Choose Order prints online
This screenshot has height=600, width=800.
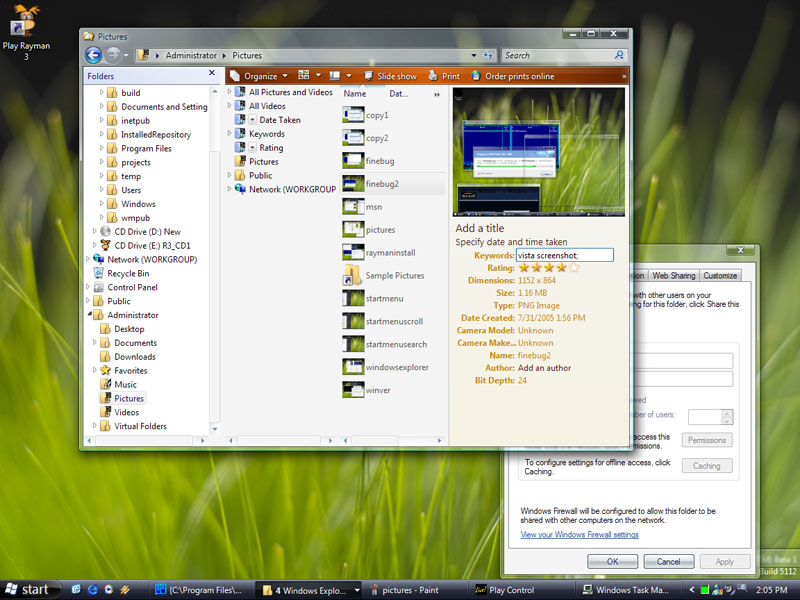(x=513, y=76)
